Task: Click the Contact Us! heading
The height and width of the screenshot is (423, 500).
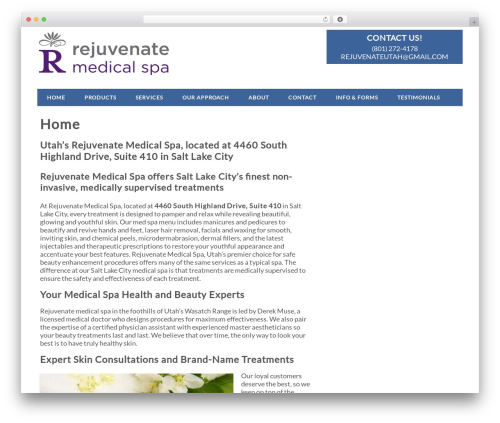Action: 394,38
